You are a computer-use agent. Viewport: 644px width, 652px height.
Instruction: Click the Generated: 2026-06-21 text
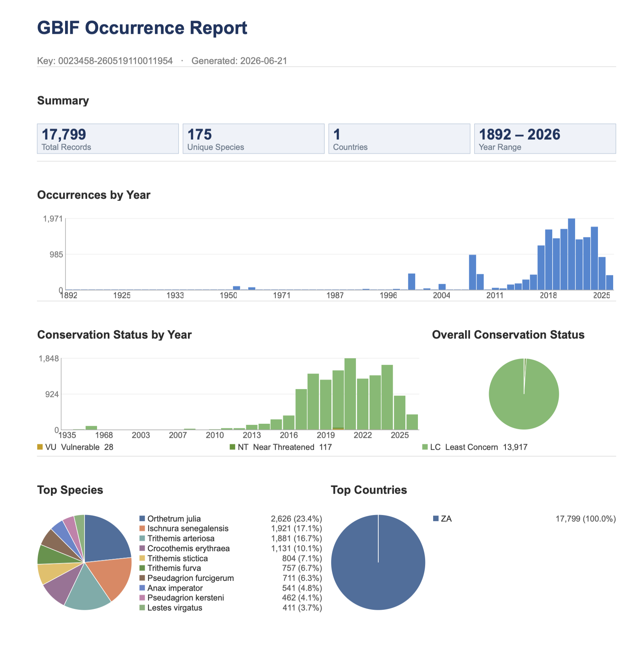(x=239, y=61)
